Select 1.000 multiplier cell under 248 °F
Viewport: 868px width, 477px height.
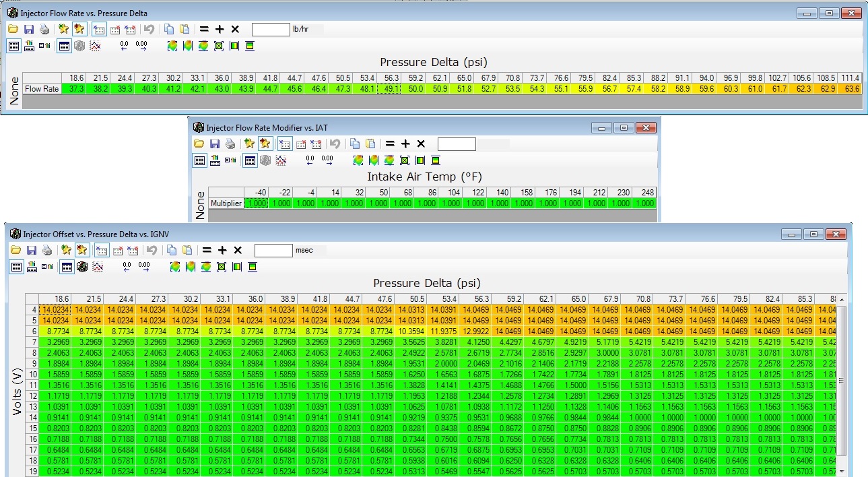point(644,203)
